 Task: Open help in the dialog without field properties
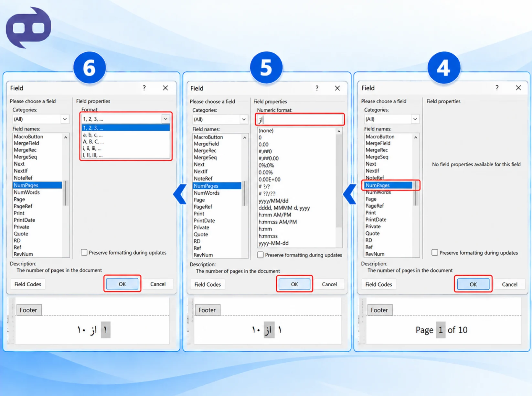pos(497,88)
